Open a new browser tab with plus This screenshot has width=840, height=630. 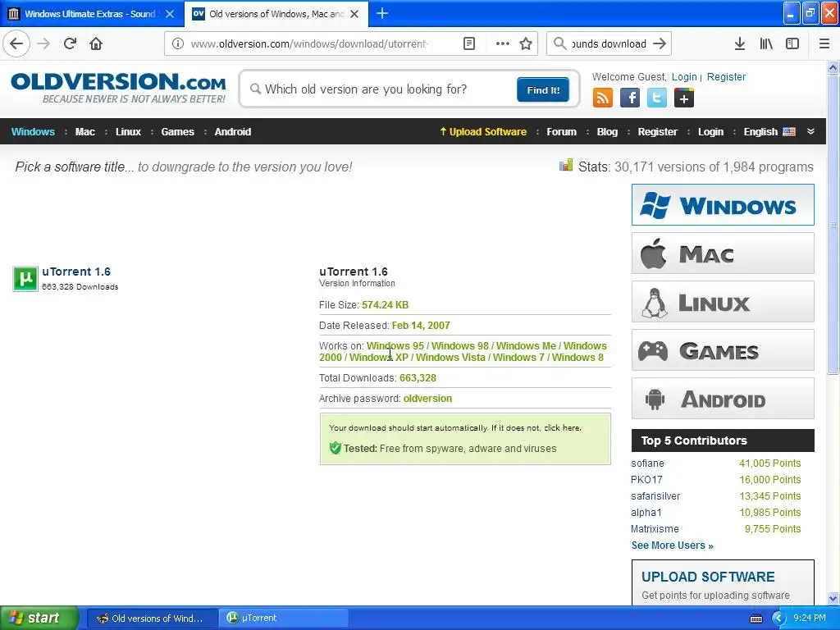[x=382, y=14]
